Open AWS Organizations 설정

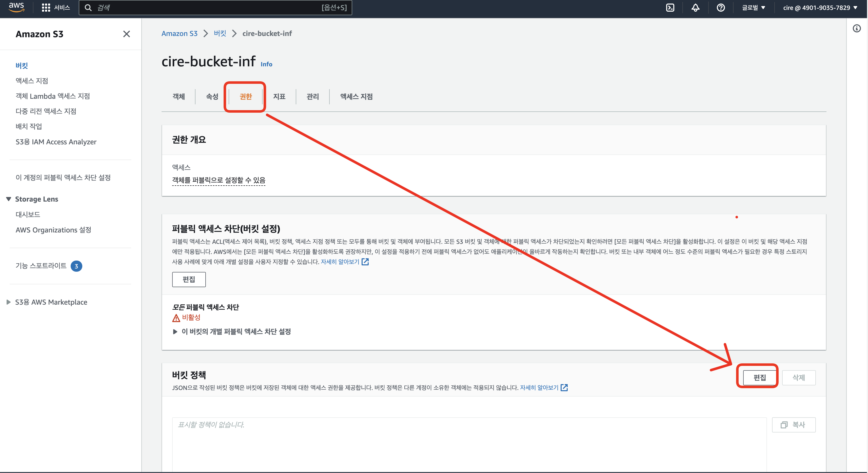pos(53,230)
